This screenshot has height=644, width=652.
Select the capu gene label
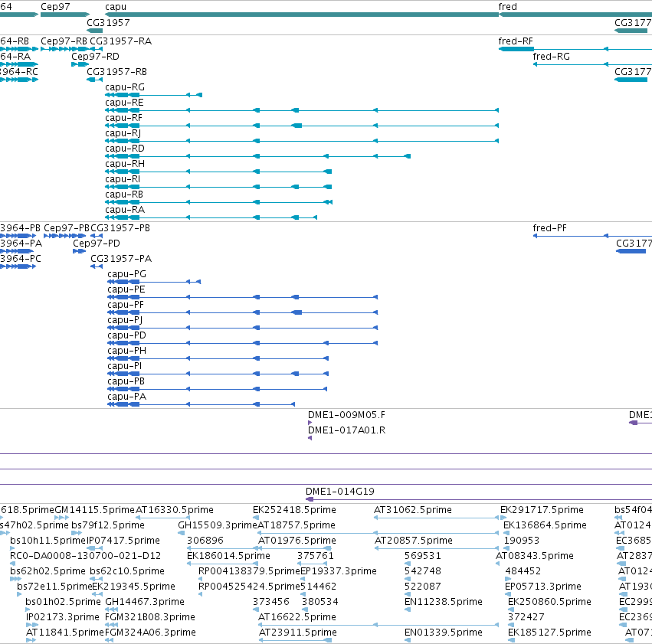pyautogui.click(x=116, y=7)
